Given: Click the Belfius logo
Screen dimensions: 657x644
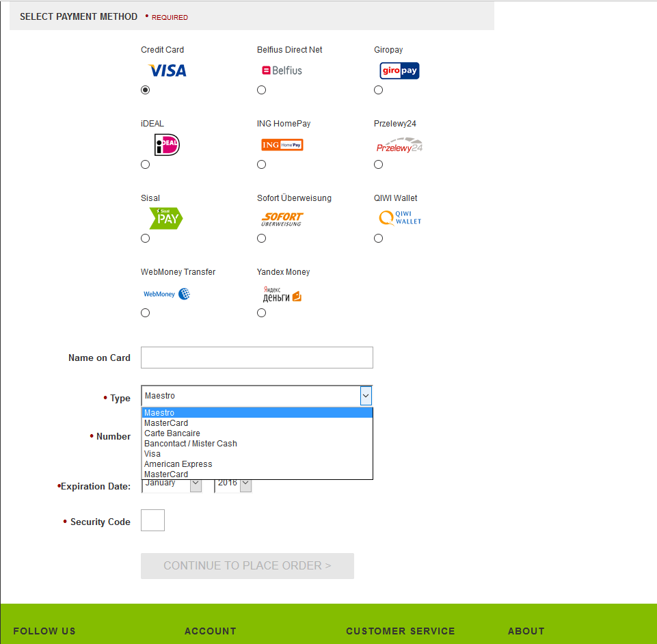Looking at the screenshot, I should coord(282,70).
